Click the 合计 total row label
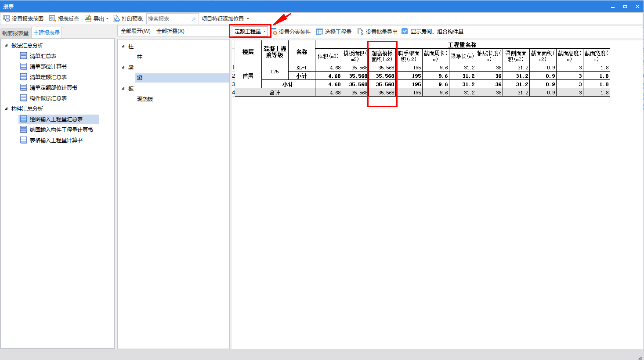This screenshot has width=644, height=360. point(275,93)
